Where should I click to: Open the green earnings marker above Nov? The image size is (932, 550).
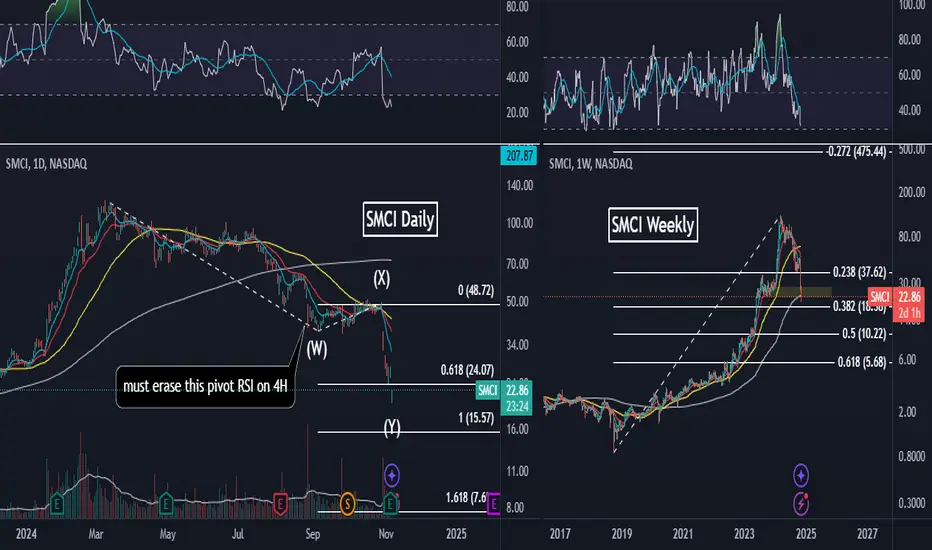tap(391, 504)
